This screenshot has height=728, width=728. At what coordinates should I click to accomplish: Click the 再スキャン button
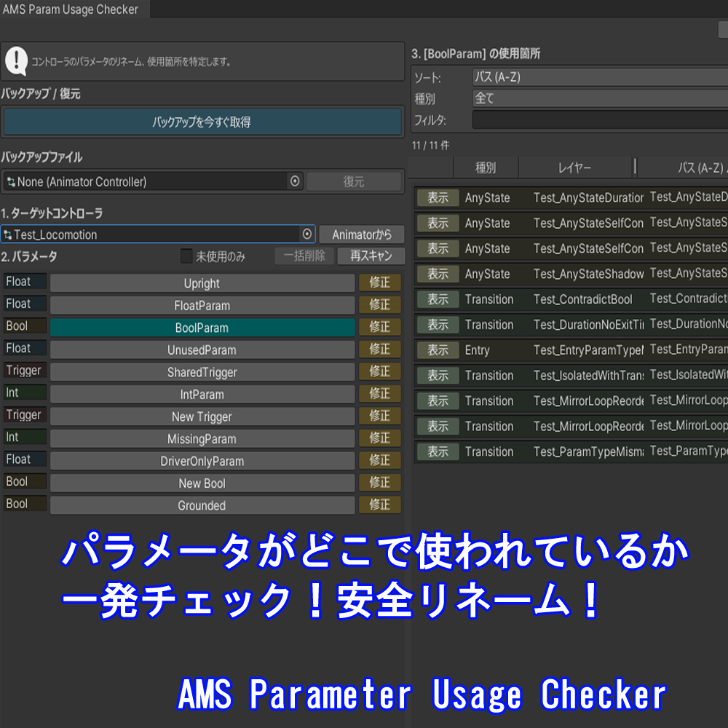click(371, 256)
